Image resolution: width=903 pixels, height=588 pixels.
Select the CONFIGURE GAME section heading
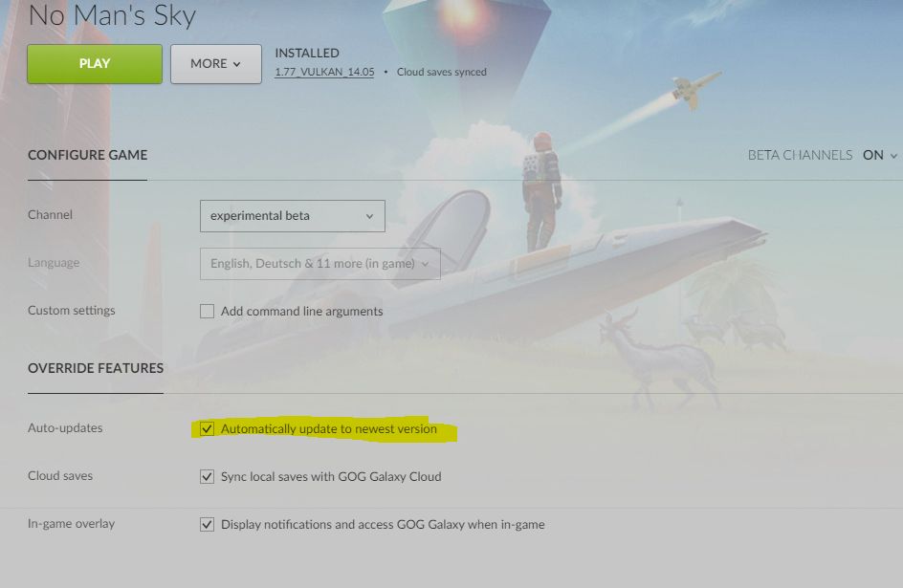click(x=88, y=155)
